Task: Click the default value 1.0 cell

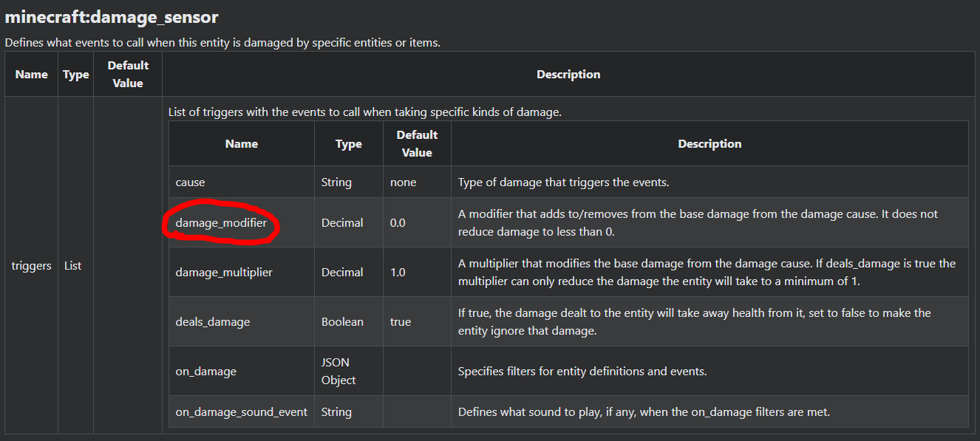Action: (398, 272)
